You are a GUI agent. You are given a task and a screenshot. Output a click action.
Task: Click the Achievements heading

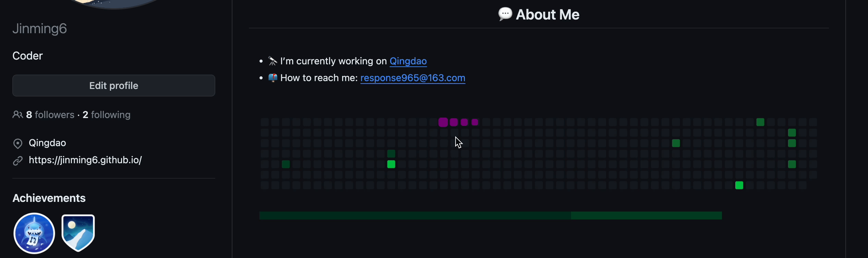pyautogui.click(x=49, y=198)
